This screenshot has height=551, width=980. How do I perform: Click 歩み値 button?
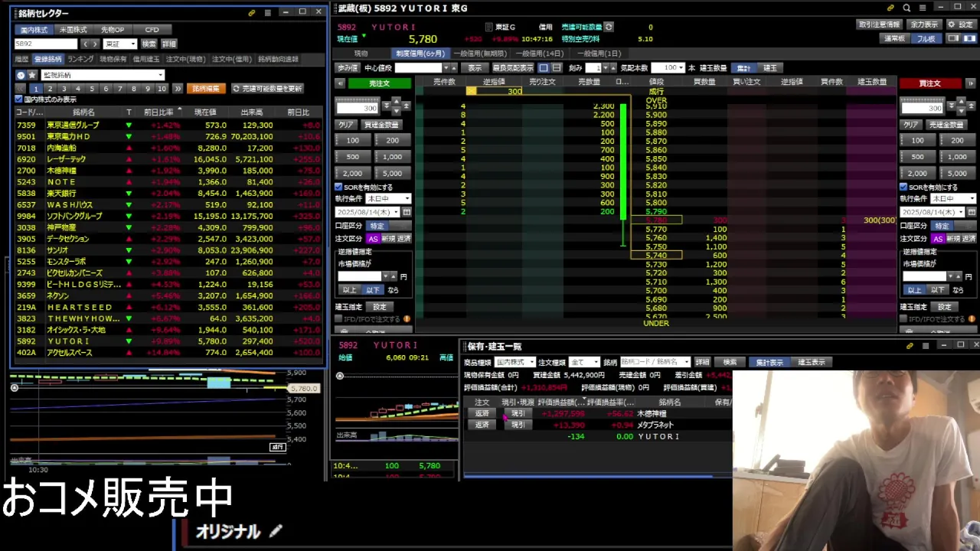click(348, 67)
